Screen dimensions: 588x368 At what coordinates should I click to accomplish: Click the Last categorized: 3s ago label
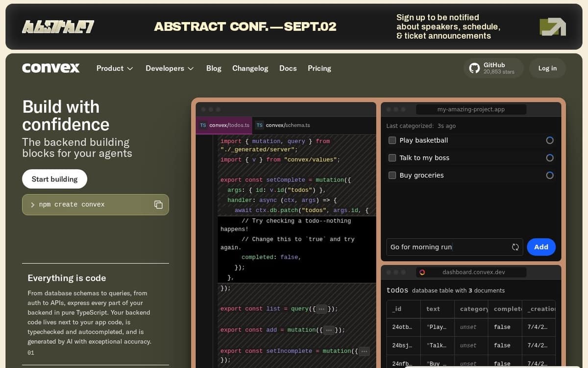pyautogui.click(x=421, y=126)
